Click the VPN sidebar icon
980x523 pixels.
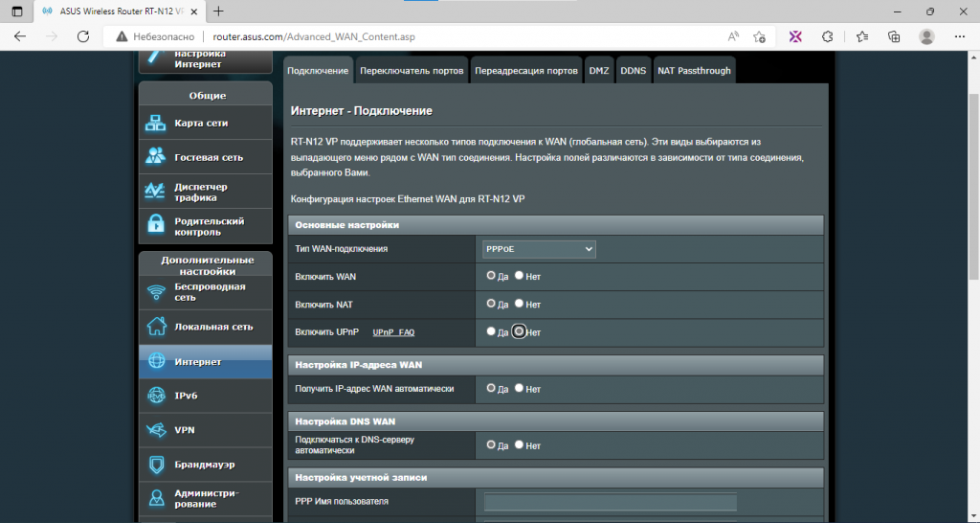tap(156, 430)
